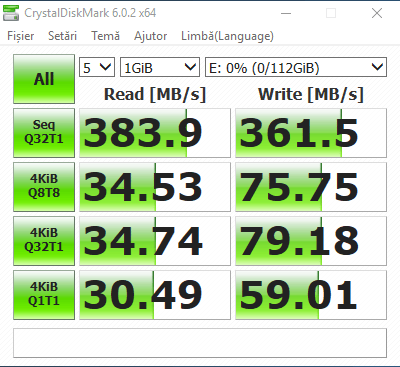This screenshot has height=367, width=400.
Task: Click the sequential read result 383.9
Action: point(155,133)
